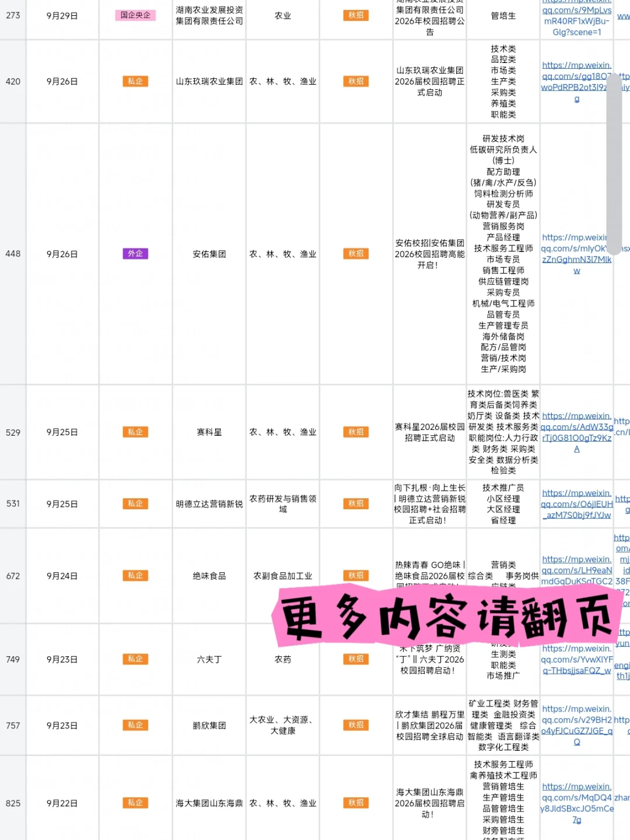630x840 pixels.
Task: Click the company cell 安佑集团
Action: point(209,254)
